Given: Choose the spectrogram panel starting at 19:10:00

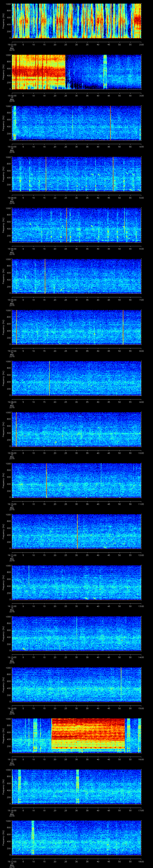Looking at the screenshot, I should (x=77, y=480).
